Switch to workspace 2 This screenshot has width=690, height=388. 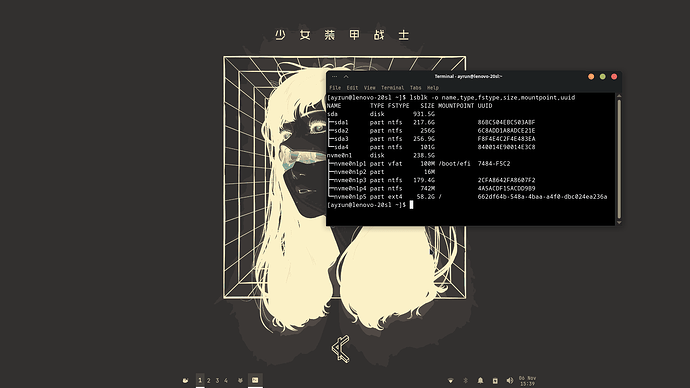click(209, 381)
